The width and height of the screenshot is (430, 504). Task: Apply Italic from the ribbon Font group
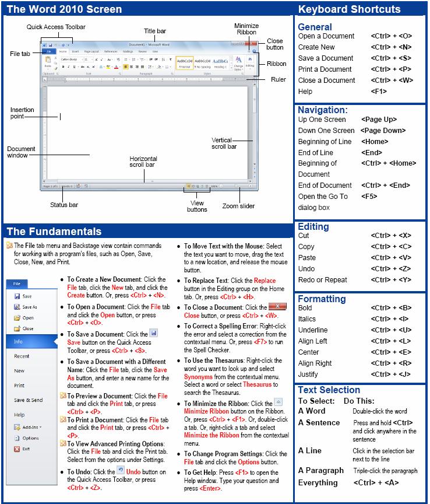point(69,67)
